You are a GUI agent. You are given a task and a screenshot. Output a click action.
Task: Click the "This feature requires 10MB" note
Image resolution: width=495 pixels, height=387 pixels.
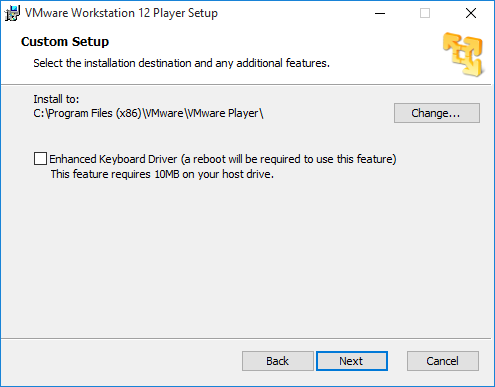(162, 174)
